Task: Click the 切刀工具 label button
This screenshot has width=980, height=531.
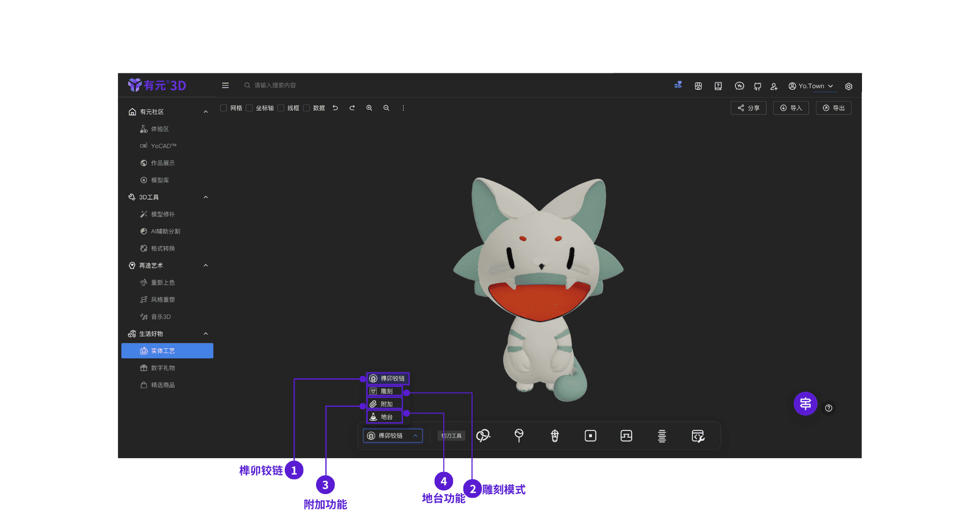Action: pyautogui.click(x=452, y=436)
